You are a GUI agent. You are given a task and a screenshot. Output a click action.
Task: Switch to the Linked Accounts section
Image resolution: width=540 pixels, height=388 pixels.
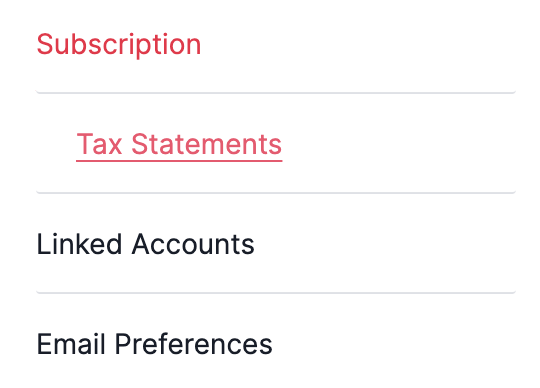coord(145,244)
